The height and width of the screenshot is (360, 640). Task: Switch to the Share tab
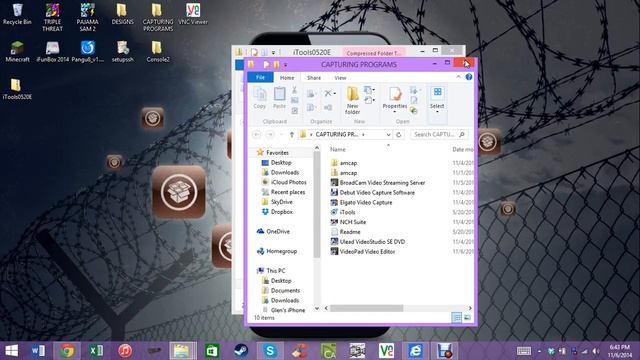click(x=314, y=78)
